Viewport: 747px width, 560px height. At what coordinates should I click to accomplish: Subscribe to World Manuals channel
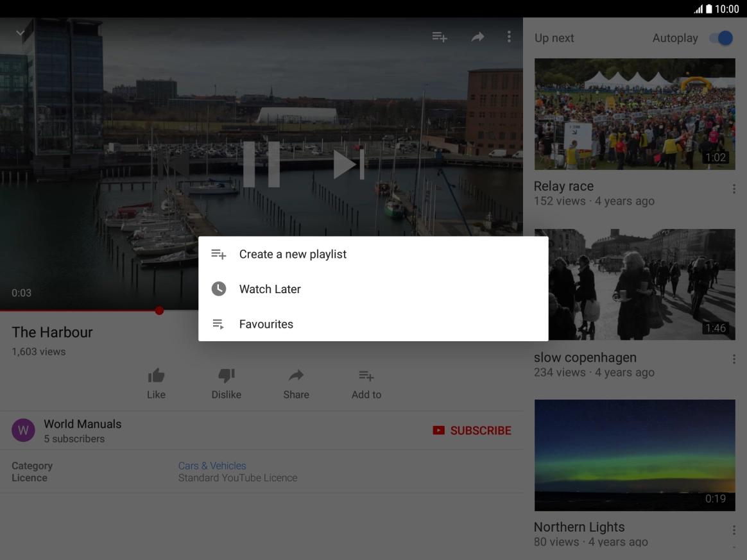[x=472, y=430]
